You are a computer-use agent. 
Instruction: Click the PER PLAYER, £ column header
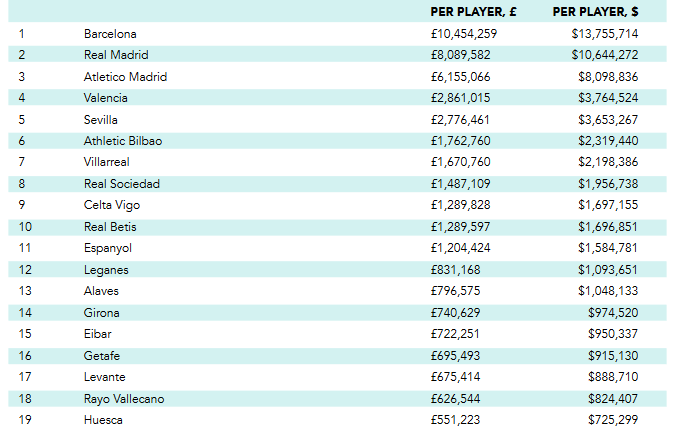(x=473, y=12)
